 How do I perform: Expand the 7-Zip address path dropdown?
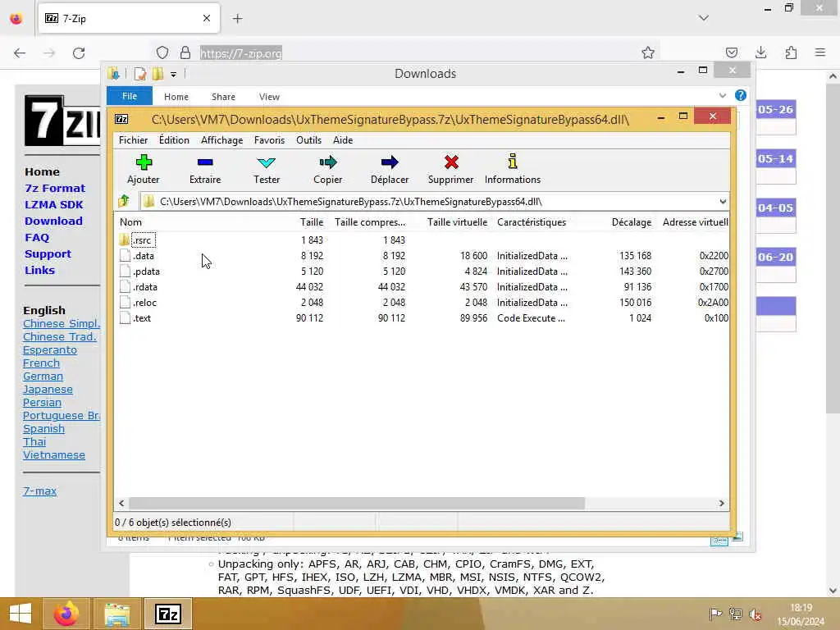[723, 202]
